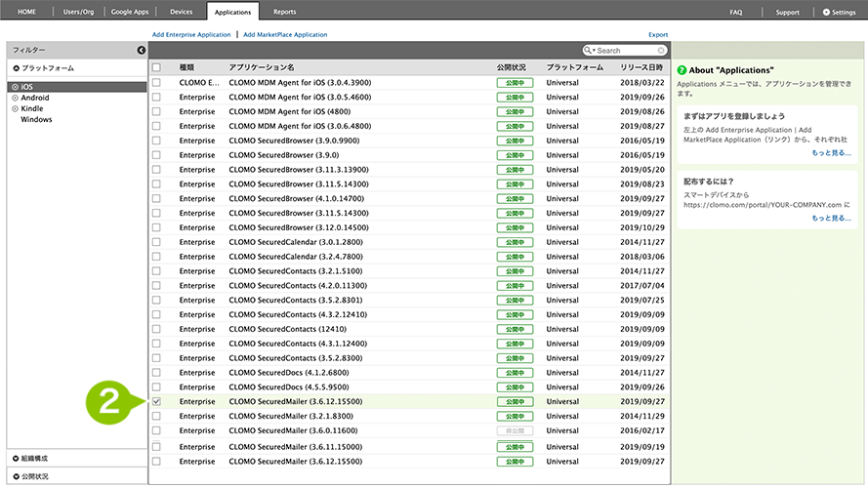
Task: Open the FAQ link
Action: [x=735, y=12]
